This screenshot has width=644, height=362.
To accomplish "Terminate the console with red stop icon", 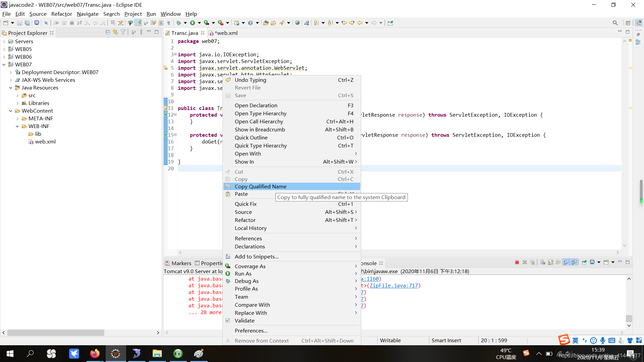I will [x=517, y=262].
